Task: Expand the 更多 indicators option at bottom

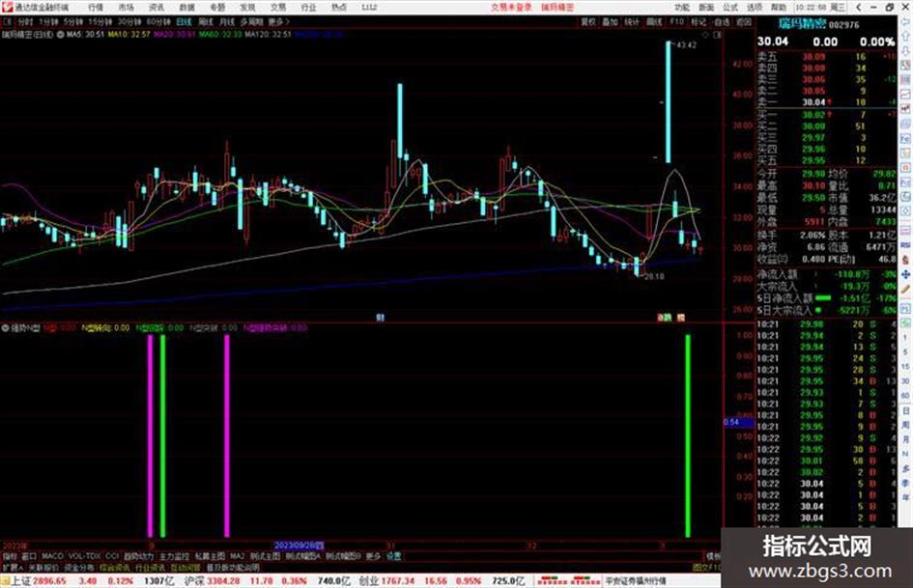Action: [373, 556]
